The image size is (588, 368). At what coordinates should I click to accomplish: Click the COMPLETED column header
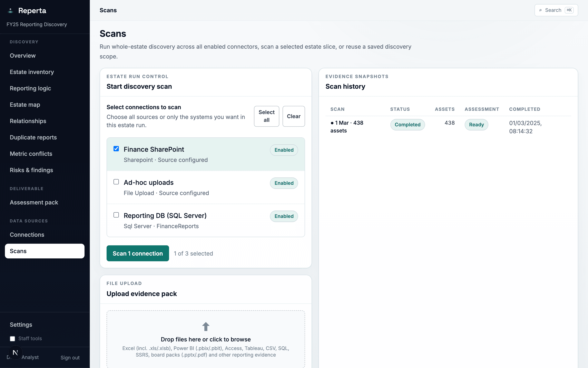point(525,109)
